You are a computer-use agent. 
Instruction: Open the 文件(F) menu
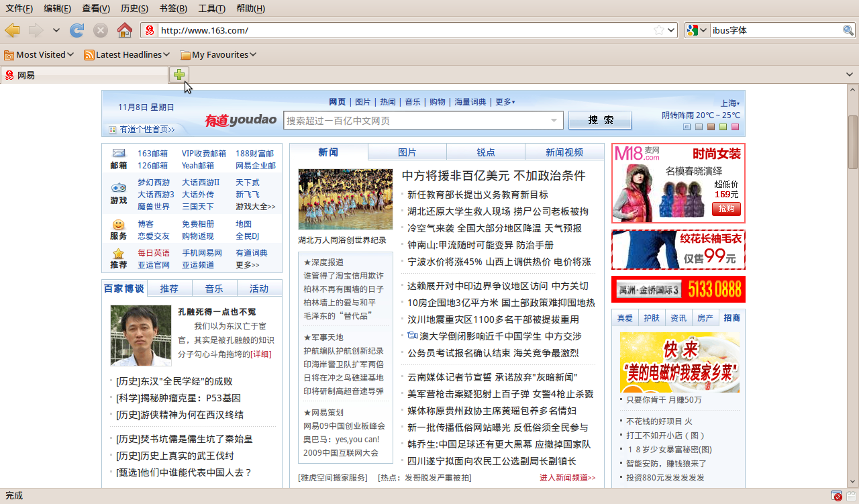pos(19,8)
